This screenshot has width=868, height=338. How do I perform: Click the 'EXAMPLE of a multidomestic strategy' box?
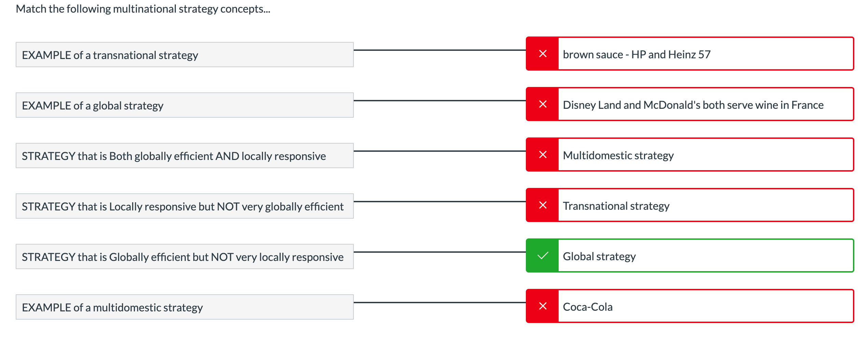[184, 307]
